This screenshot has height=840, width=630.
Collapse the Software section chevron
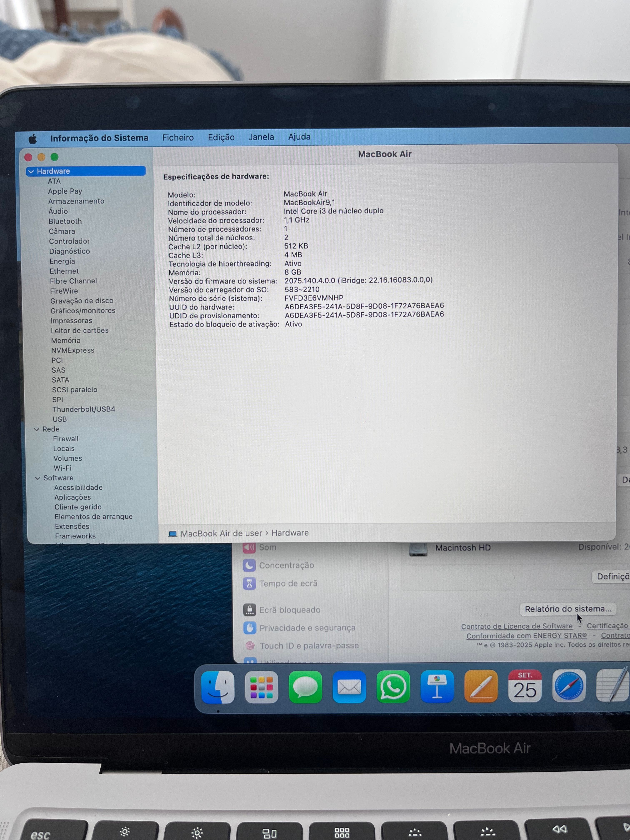click(x=37, y=478)
